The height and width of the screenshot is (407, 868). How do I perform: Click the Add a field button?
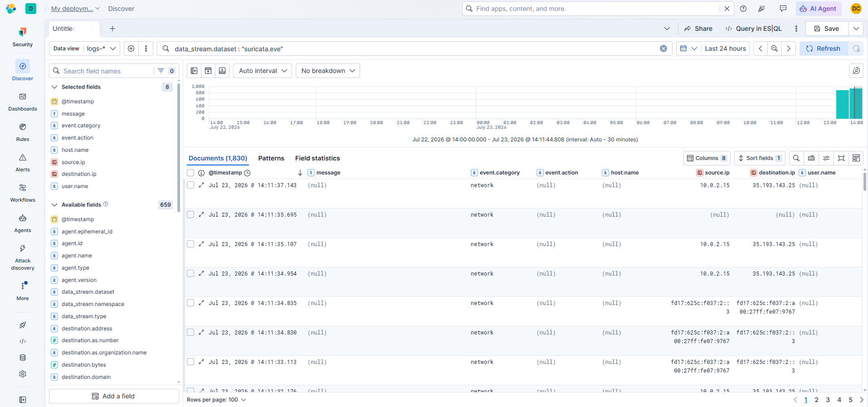coord(114,396)
